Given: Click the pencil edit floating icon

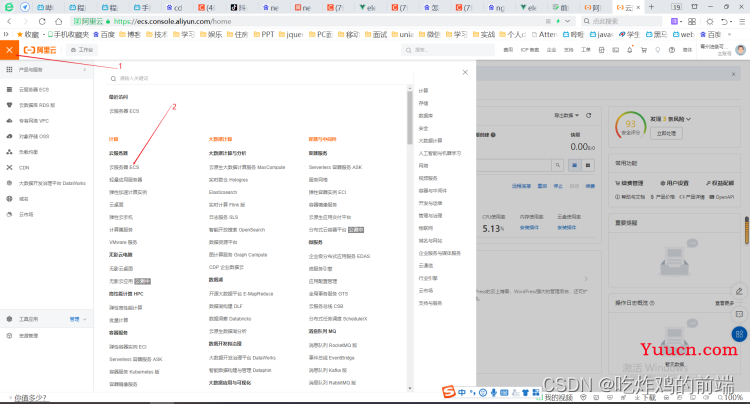Looking at the screenshot, I should pyautogui.click(x=739, y=291).
